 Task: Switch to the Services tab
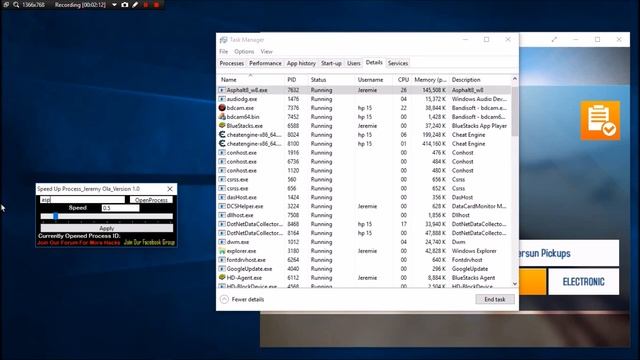pos(398,63)
